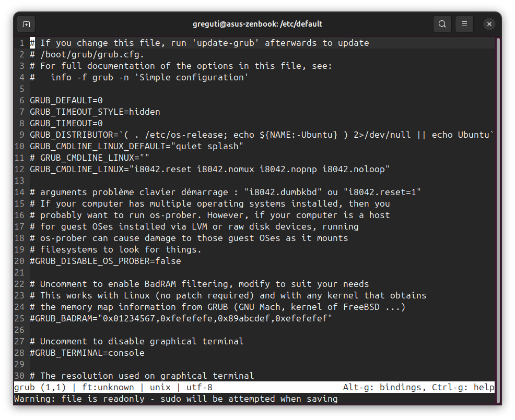Click the 'Uncomment to disable graphical terminal' comment
The width and height of the screenshot is (515, 420).
point(137,342)
